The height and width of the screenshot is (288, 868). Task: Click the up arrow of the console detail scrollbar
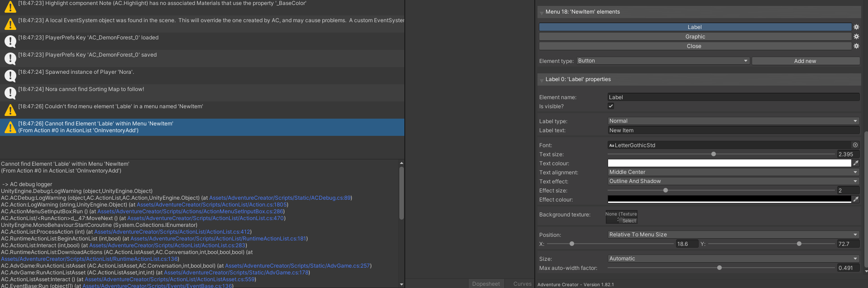pyautogui.click(x=401, y=163)
